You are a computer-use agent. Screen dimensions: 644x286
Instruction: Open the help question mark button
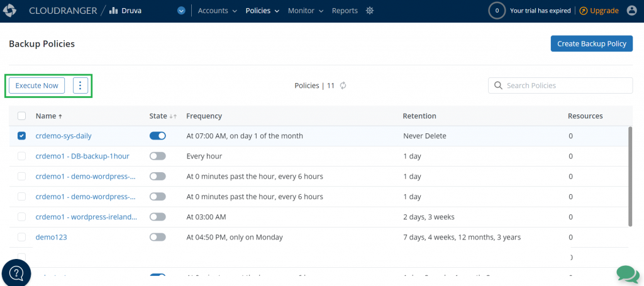16,273
